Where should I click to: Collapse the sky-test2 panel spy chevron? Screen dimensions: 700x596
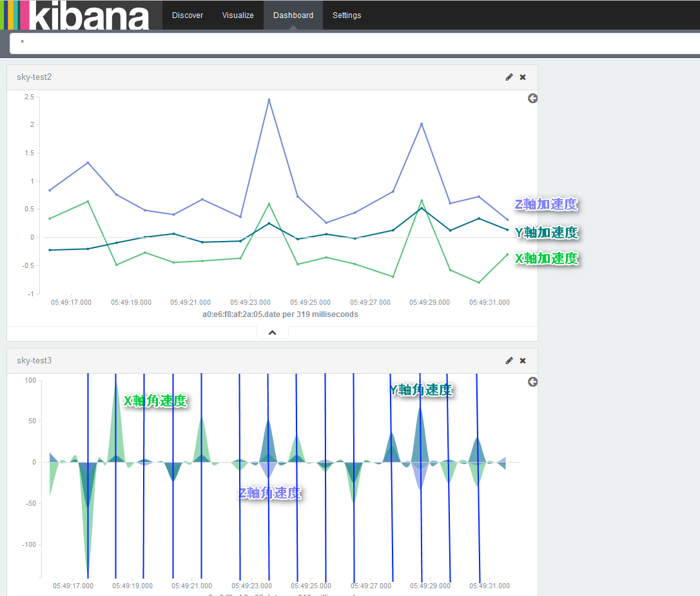tap(272, 333)
